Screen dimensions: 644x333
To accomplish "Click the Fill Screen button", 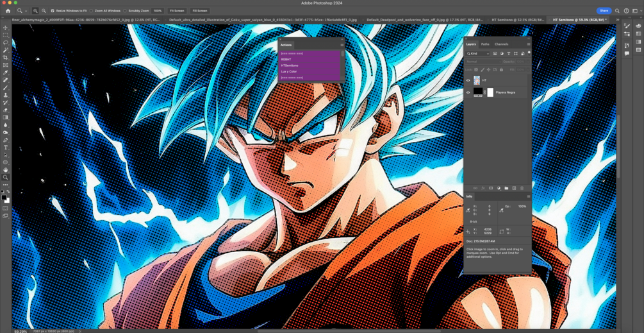I will 199,11.
